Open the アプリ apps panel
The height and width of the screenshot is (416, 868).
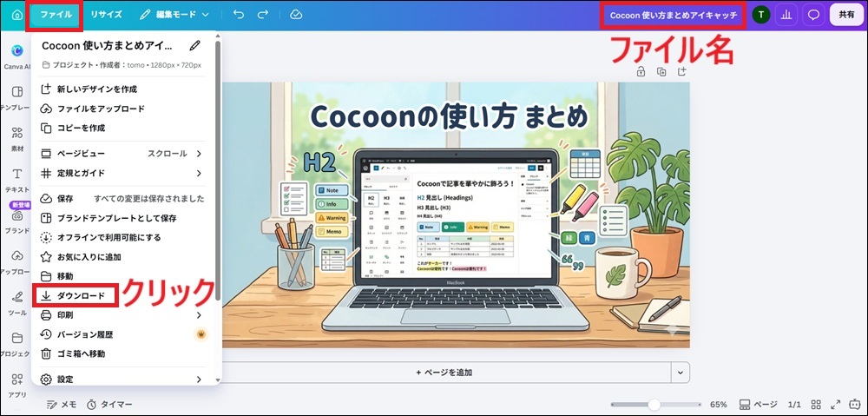click(16, 385)
